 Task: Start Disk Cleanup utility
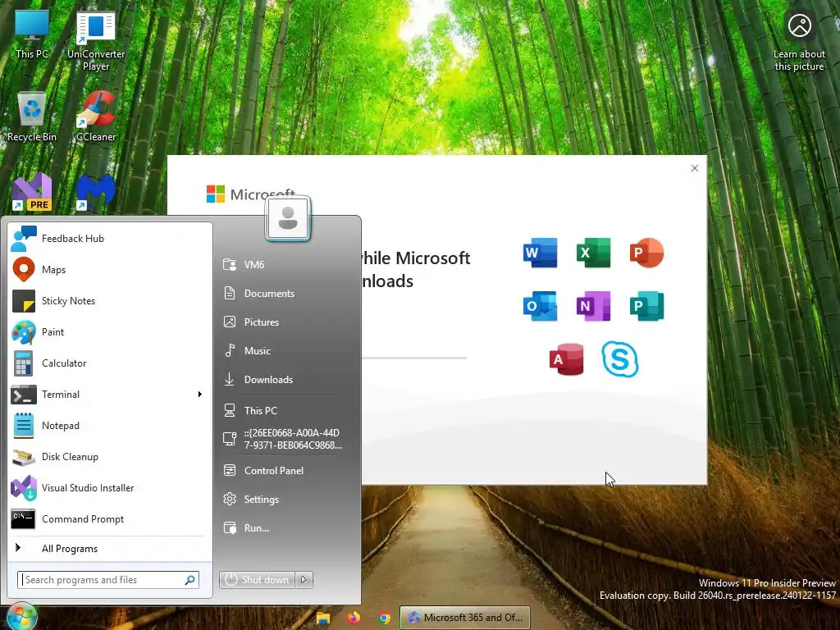[x=110, y=456]
